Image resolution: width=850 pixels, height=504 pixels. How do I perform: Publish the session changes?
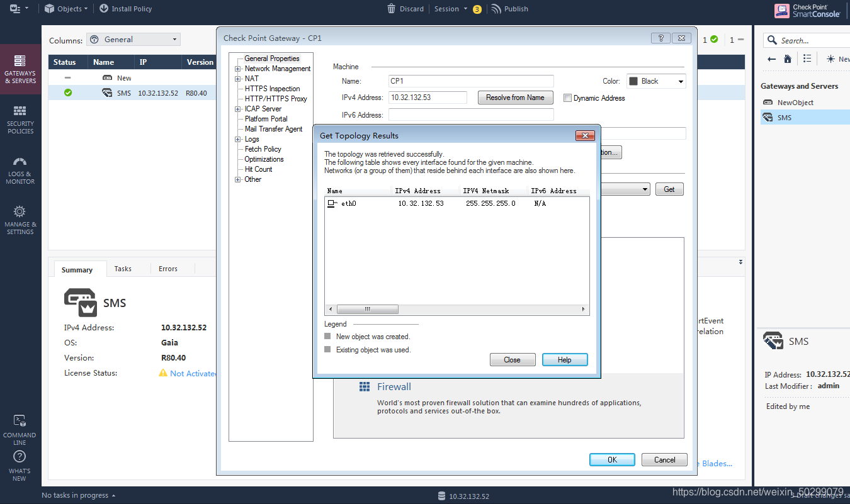509,9
